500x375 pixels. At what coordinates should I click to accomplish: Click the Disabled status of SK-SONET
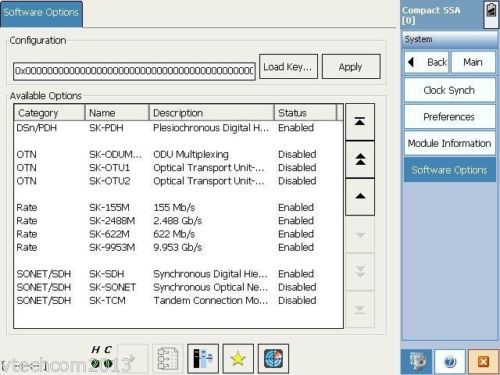(x=297, y=287)
